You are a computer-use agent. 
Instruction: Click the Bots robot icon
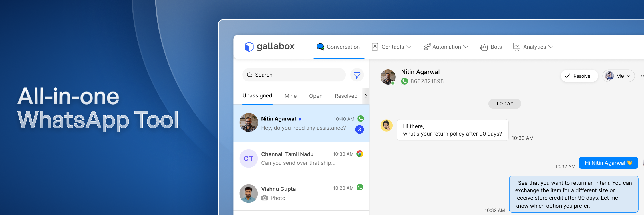pos(484,47)
